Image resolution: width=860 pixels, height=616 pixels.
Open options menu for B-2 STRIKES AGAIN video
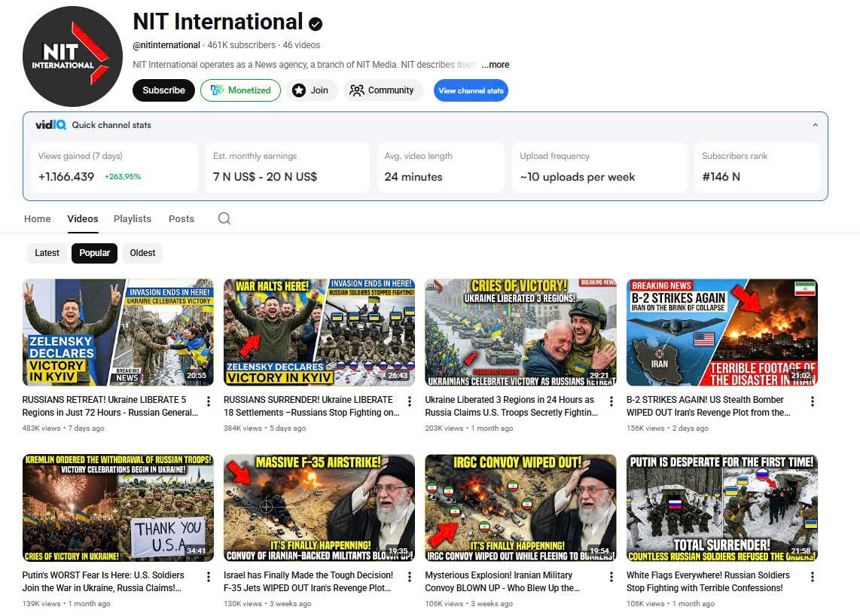pos(813,401)
